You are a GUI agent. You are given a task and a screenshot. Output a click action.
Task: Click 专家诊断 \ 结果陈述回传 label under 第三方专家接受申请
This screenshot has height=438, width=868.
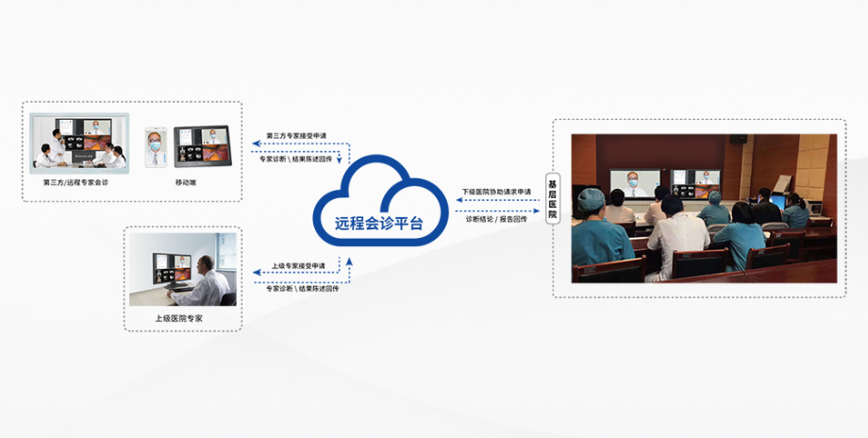[x=295, y=159]
